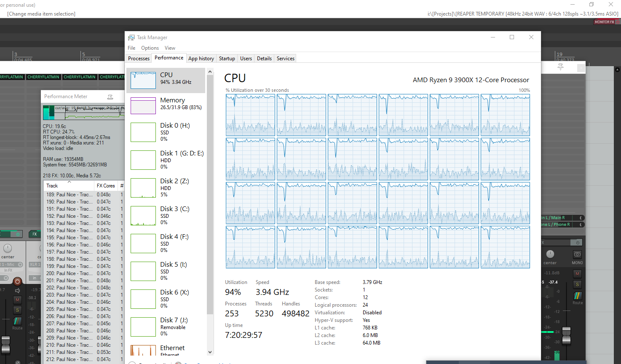Select Disk 2 (Z:) HDD entry
621x364 pixels.
pos(166,187)
